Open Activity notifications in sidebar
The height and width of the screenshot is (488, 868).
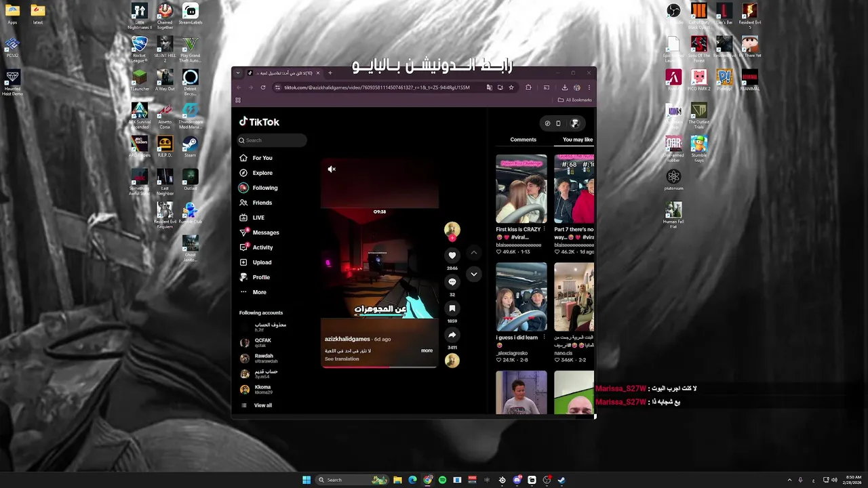point(262,247)
